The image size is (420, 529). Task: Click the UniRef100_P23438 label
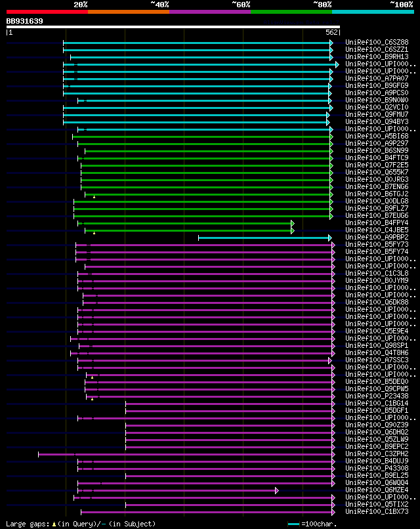click(x=377, y=396)
